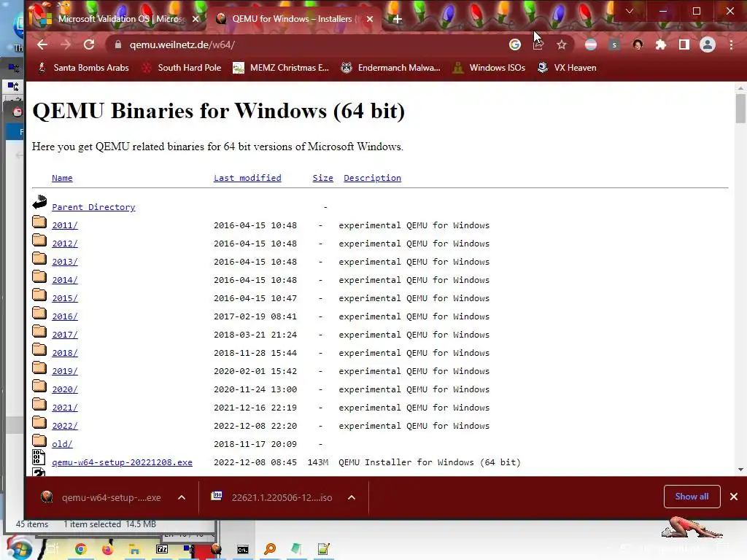
Task: Click the scrollbar down arrow
Action: click(740, 470)
